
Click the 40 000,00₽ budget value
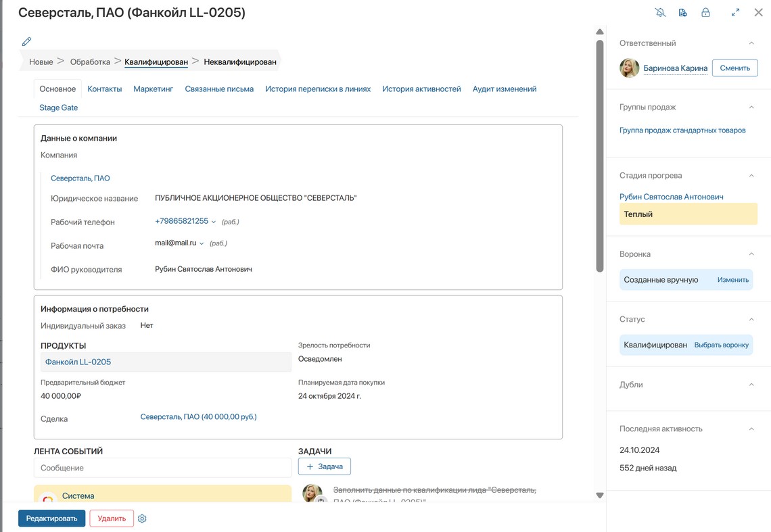pos(61,396)
